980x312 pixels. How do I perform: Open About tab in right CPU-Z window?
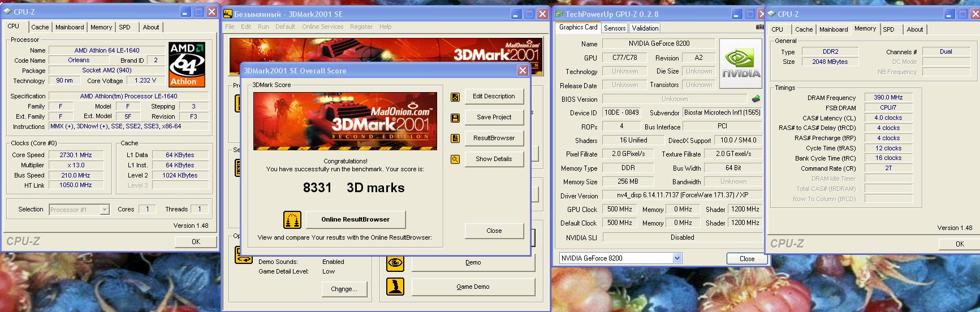pos(914,29)
